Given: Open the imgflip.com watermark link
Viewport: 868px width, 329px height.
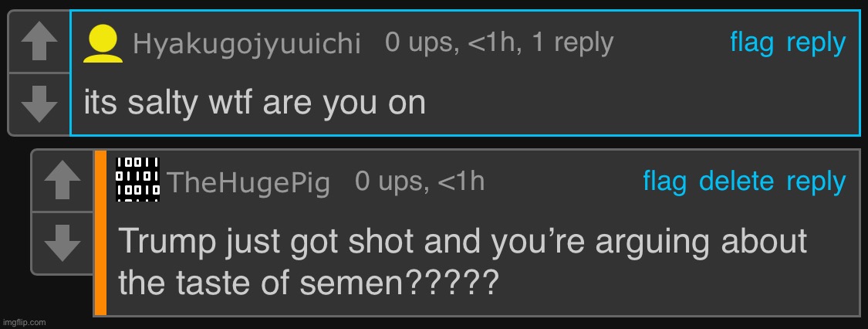Looking at the screenshot, I should [25, 322].
